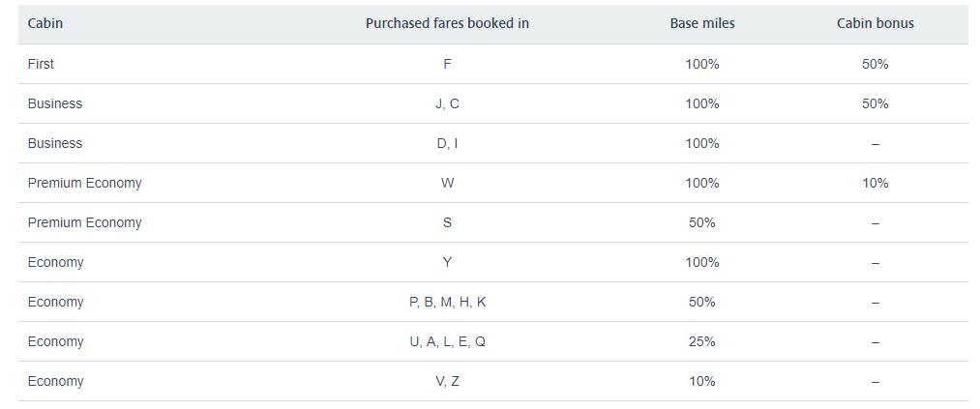Select fare class F cell
Image resolution: width=980 pixels, height=409 pixels.
(447, 64)
